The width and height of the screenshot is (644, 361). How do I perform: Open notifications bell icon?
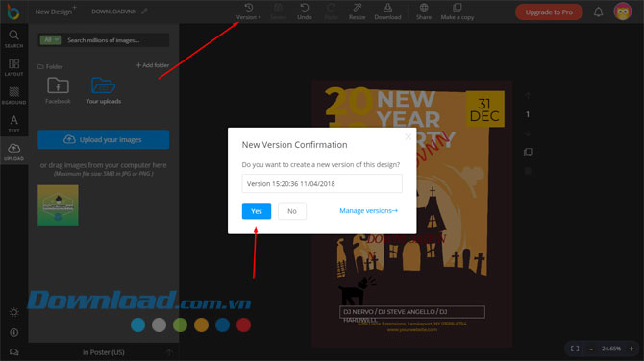tap(599, 12)
